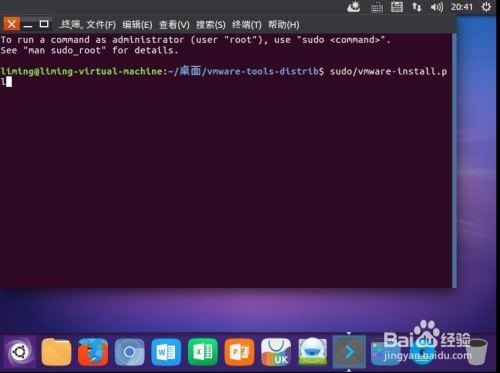The height and width of the screenshot is (373, 500).
Task: Open the robot helmet app in dock
Action: [313, 351]
